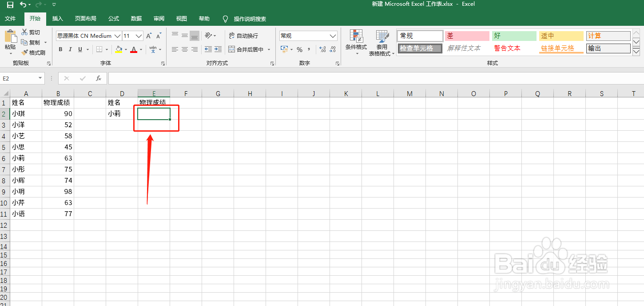Switch to the 插入 ribbon tab
Screen dimensions: 644x306
click(x=58, y=19)
